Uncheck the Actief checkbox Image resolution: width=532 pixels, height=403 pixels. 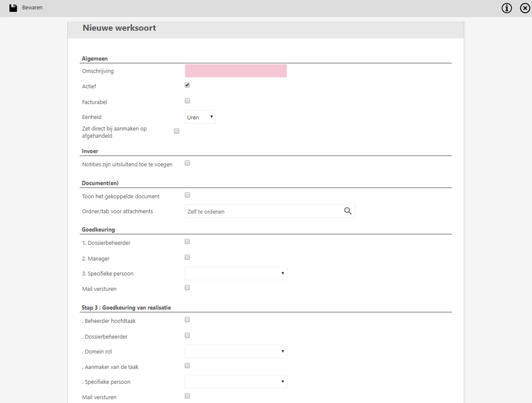187,85
